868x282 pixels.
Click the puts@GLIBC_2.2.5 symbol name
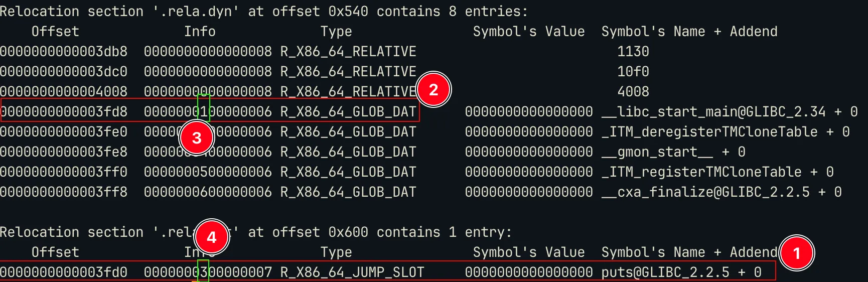(665, 272)
